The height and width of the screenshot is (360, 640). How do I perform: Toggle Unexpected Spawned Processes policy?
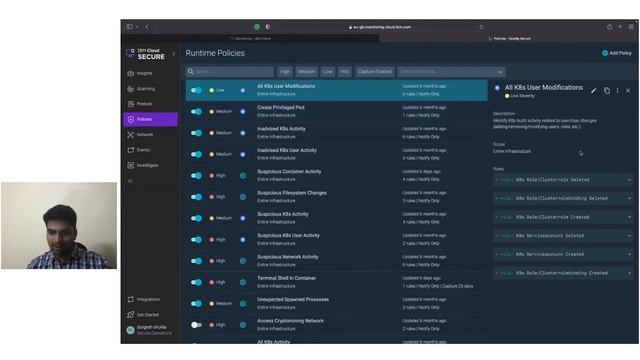pyautogui.click(x=196, y=304)
